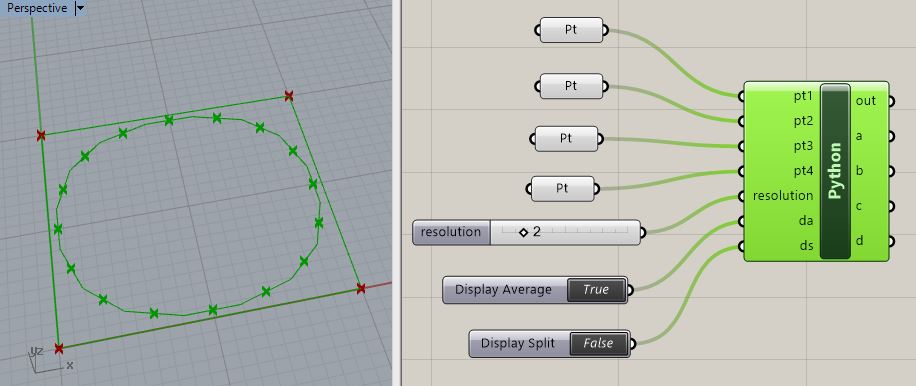Click output b on Python component
Image resolution: width=916 pixels, height=386 pixels.
pyautogui.click(x=859, y=171)
